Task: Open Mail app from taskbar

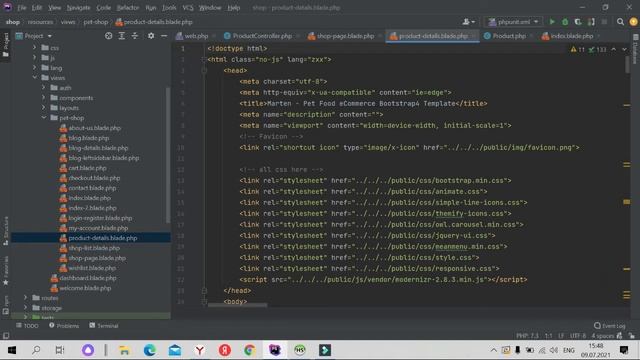Action: pyautogui.click(x=175, y=350)
